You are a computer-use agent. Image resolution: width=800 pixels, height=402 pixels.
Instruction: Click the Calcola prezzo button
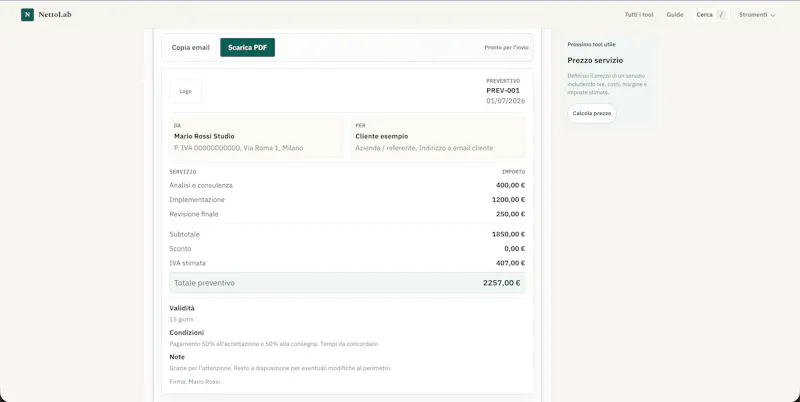[x=592, y=113]
